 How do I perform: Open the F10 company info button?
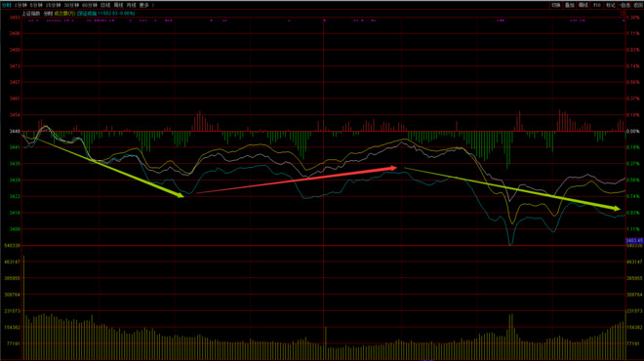click(597, 5)
